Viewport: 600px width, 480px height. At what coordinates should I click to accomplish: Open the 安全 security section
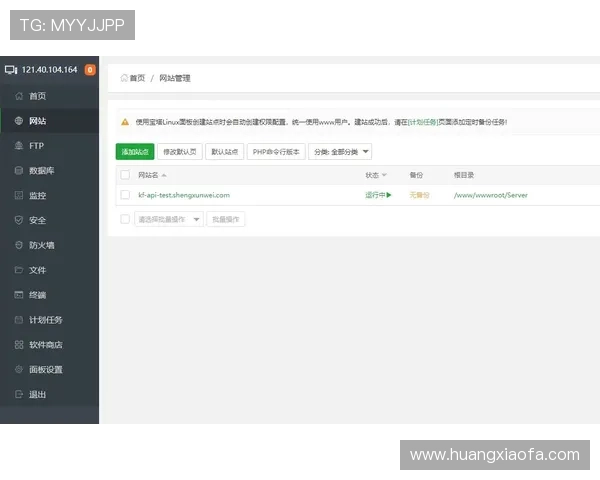click(x=50, y=220)
